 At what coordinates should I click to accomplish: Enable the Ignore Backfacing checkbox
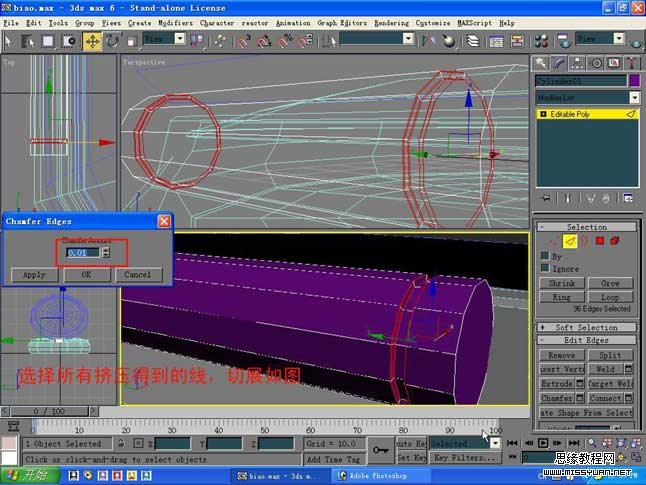(545, 268)
